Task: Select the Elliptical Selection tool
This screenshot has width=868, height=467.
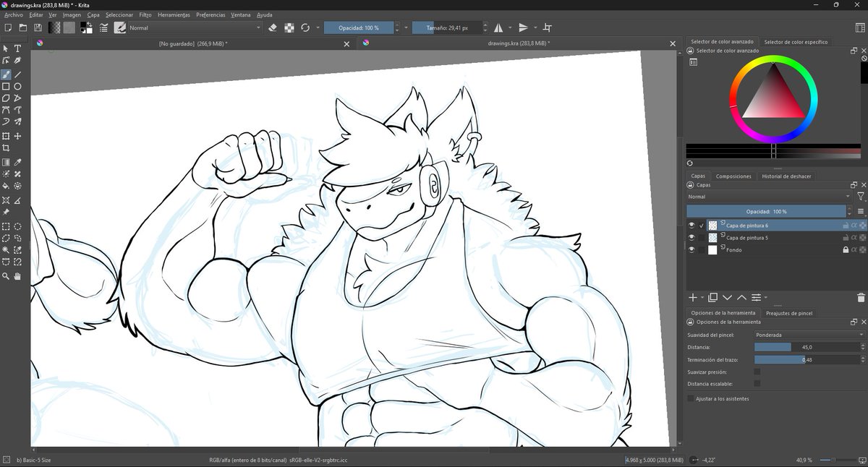Action: [17, 226]
